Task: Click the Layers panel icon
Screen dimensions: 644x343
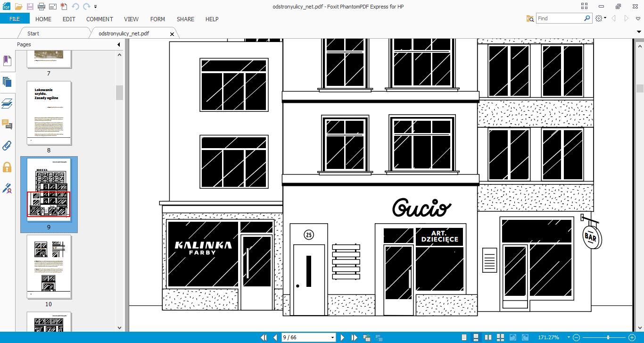Action: click(x=7, y=103)
